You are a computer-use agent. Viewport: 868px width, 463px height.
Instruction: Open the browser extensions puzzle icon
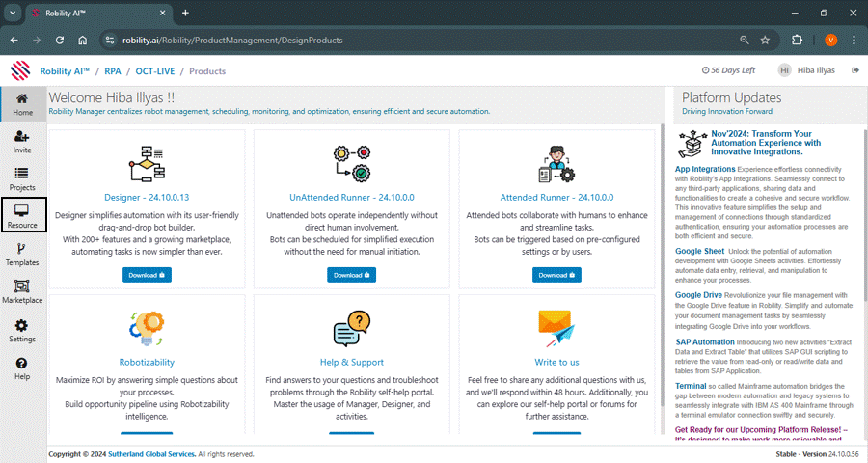[798, 40]
